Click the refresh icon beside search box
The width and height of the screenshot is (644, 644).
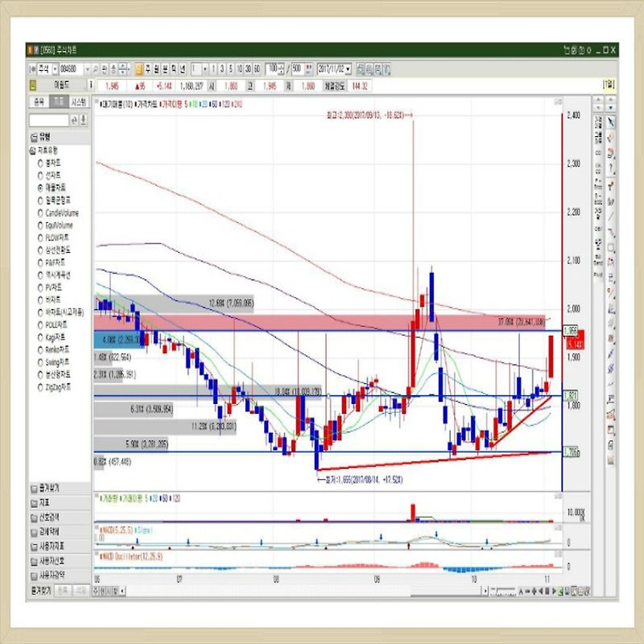click(x=74, y=120)
